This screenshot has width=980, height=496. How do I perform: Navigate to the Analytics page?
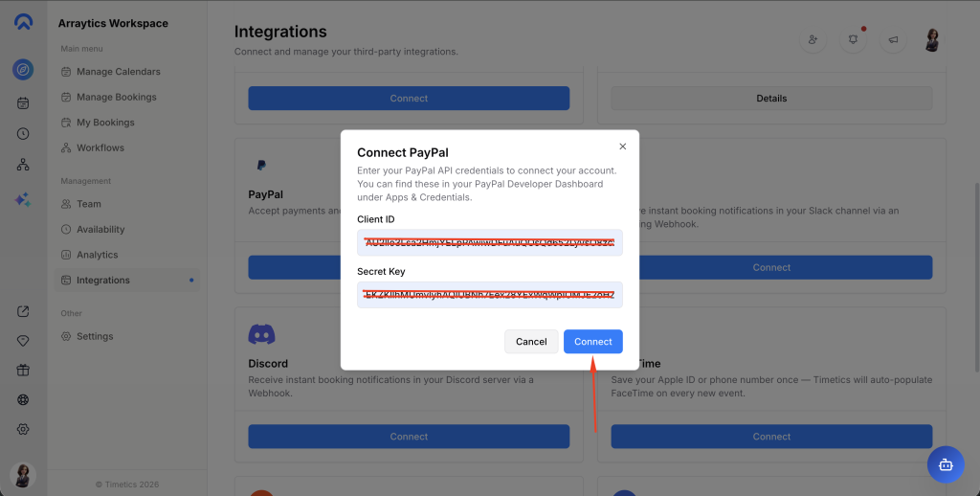97,255
